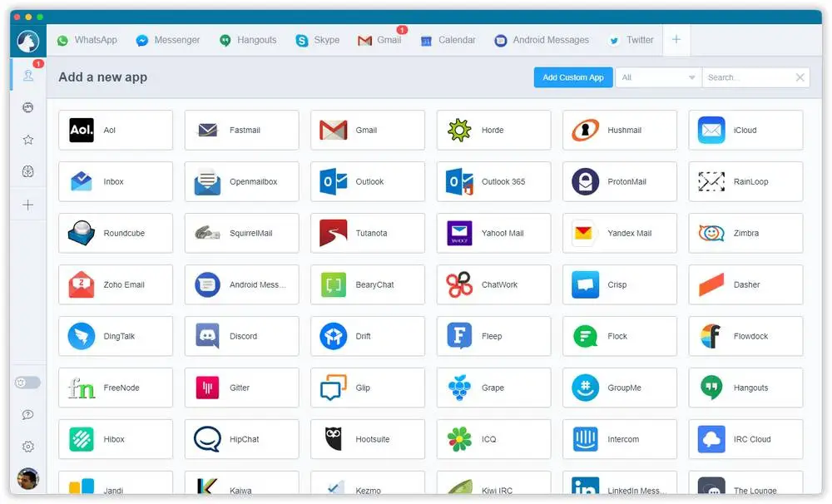Choose the Zoho Email app card
This screenshot has height=504, width=832.
(x=116, y=284)
